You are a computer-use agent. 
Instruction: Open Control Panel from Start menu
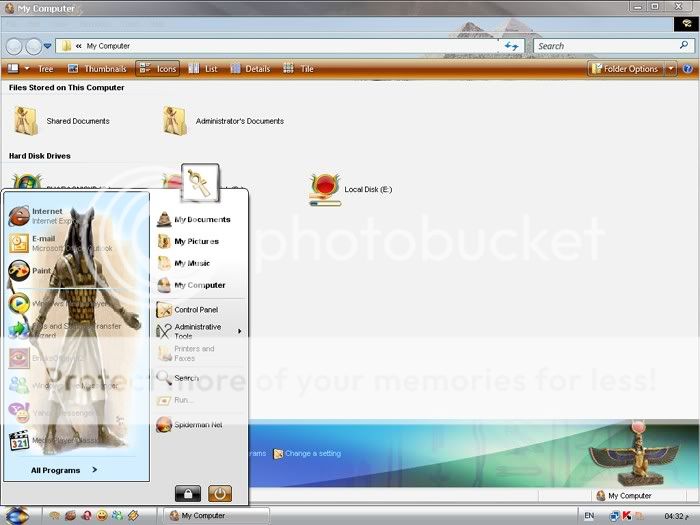coord(188,309)
